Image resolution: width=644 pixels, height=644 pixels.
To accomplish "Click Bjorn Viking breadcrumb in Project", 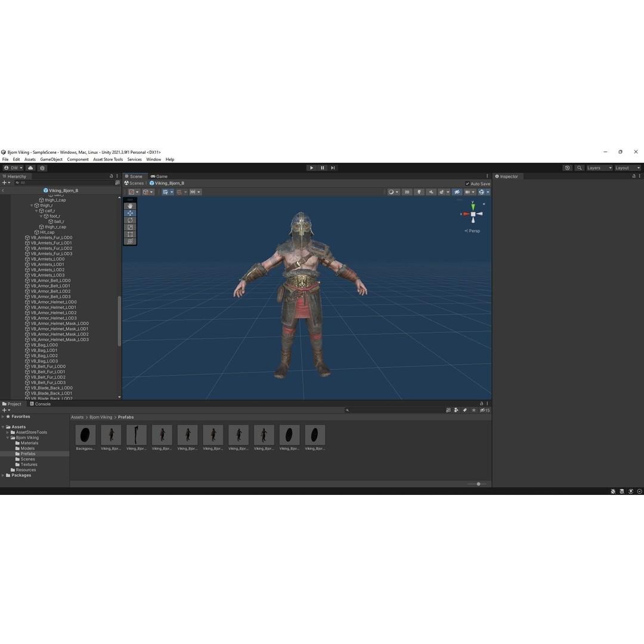I will tap(101, 417).
